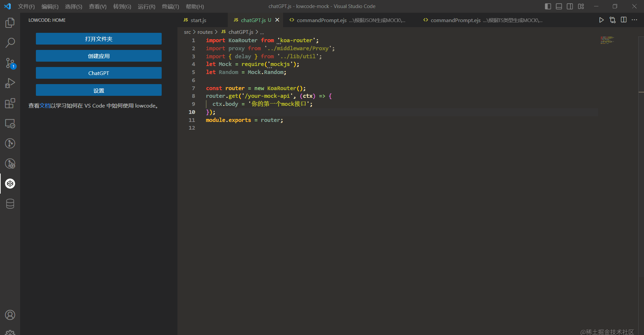
Task: Click the 打开文件夹 button
Action: pyautogui.click(x=99, y=39)
